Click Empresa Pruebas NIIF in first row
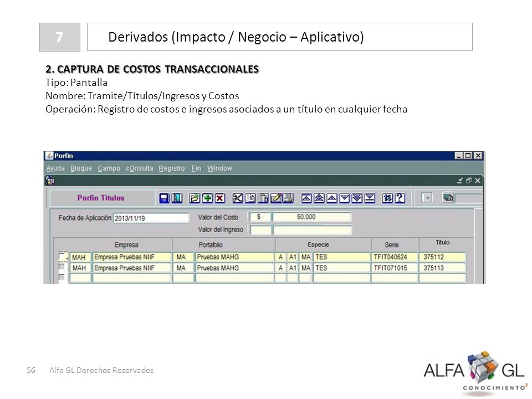Image resolution: width=532 pixels, height=399 pixels. pyautogui.click(x=132, y=257)
